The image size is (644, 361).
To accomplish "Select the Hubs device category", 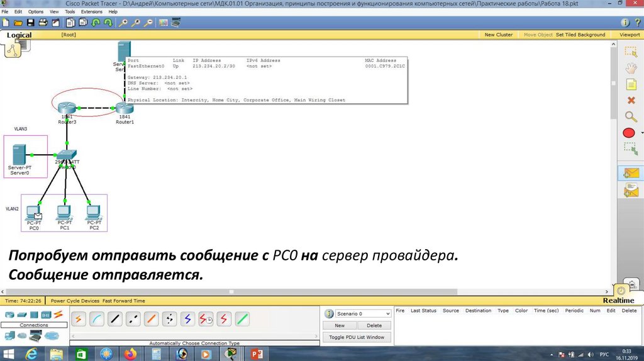I will [x=34, y=314].
